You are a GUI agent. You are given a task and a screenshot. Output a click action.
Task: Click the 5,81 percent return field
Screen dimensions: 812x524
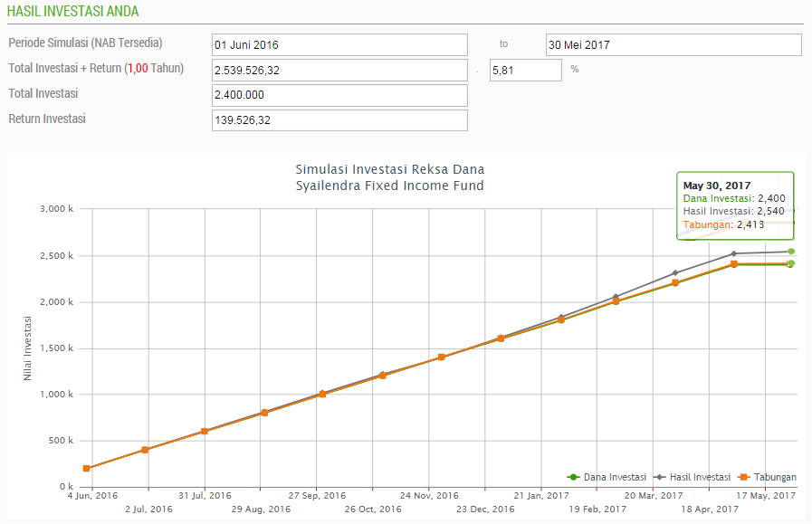[x=526, y=70]
